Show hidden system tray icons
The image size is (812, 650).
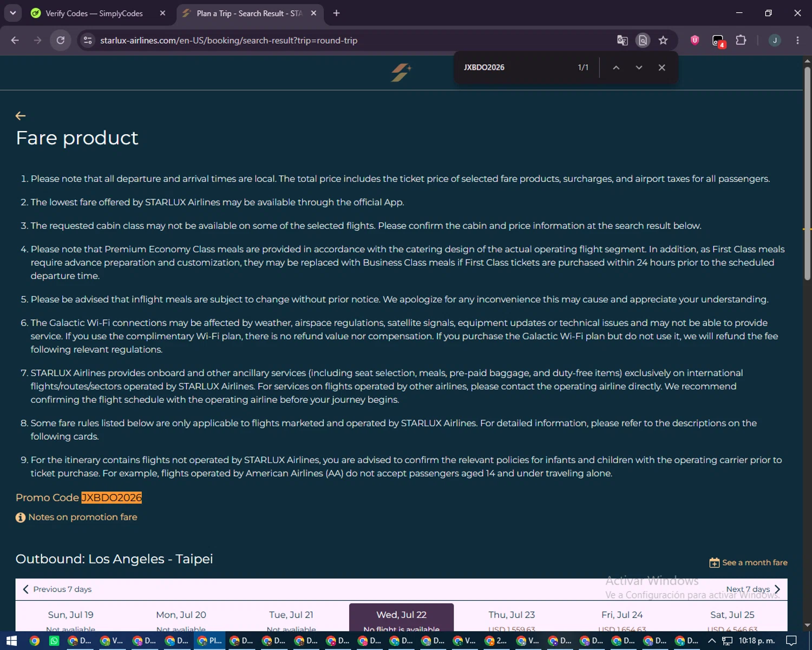[x=712, y=641]
